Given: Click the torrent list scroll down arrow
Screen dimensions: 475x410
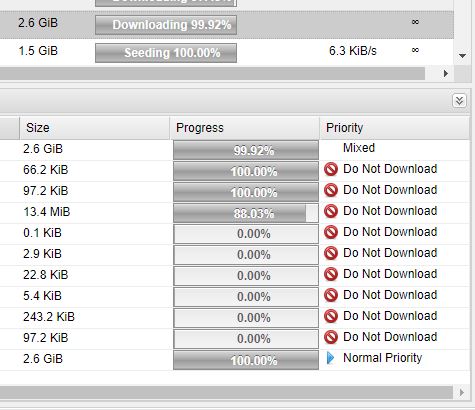Looking at the screenshot, I should pos(462,56).
